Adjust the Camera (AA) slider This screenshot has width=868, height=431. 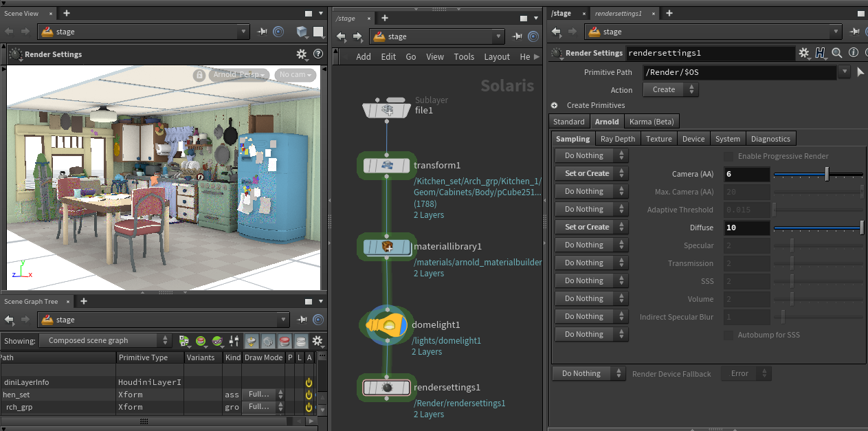(x=826, y=174)
